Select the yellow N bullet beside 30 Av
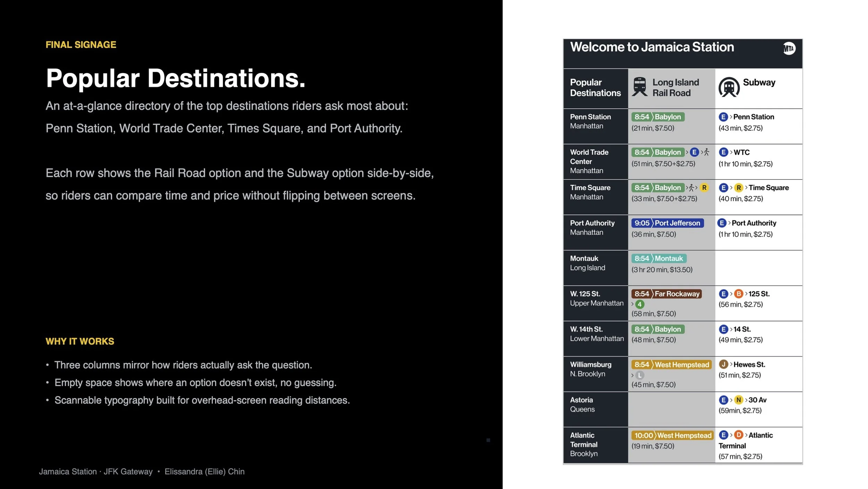 [738, 400]
